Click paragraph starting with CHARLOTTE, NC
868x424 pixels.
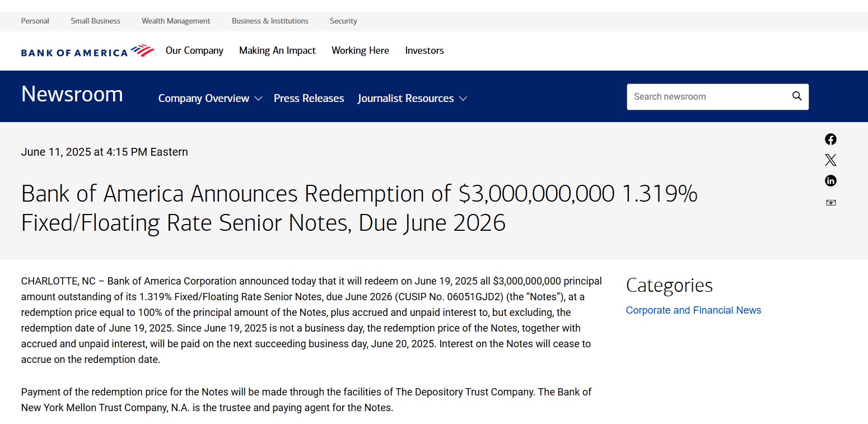click(311, 320)
